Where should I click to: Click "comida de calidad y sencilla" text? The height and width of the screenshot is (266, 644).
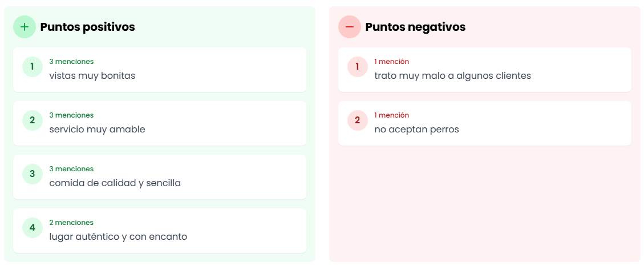coord(115,183)
